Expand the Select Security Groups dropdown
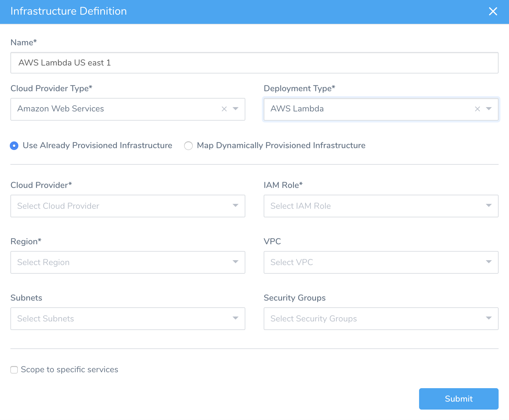The height and width of the screenshot is (420, 509). pos(381,319)
